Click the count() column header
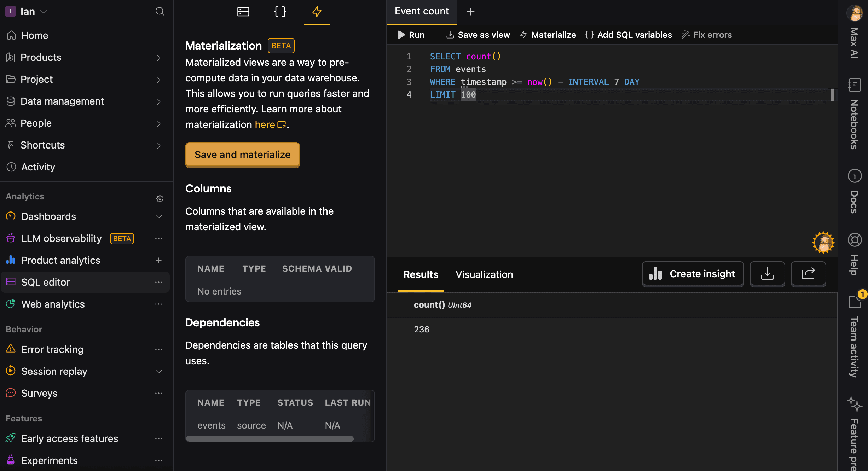 [x=442, y=305]
